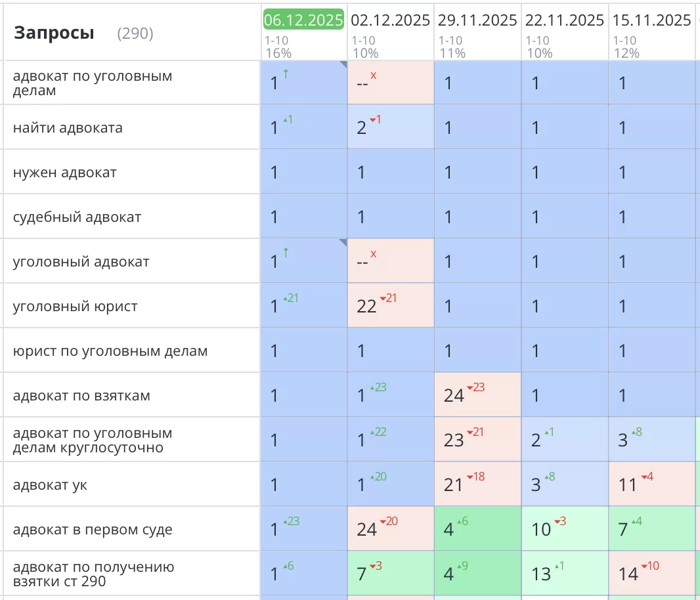Open the "найти адвоката" query
The height and width of the screenshot is (600, 700).
[68, 128]
